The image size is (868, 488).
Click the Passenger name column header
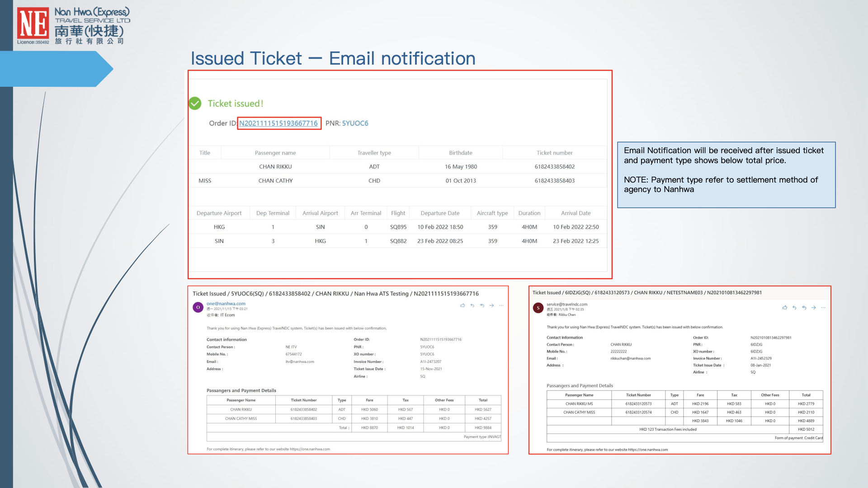(275, 153)
